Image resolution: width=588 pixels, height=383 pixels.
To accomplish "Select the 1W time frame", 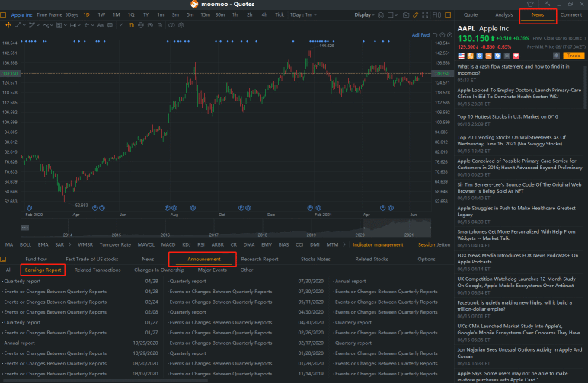I will [101, 15].
